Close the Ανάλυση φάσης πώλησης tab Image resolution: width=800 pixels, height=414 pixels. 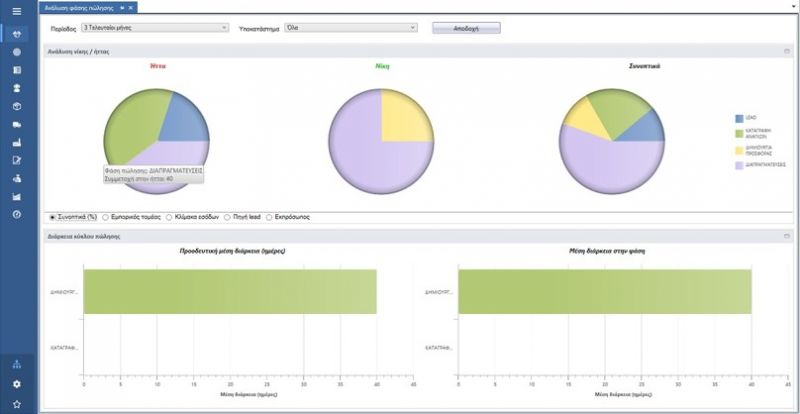tap(131, 8)
